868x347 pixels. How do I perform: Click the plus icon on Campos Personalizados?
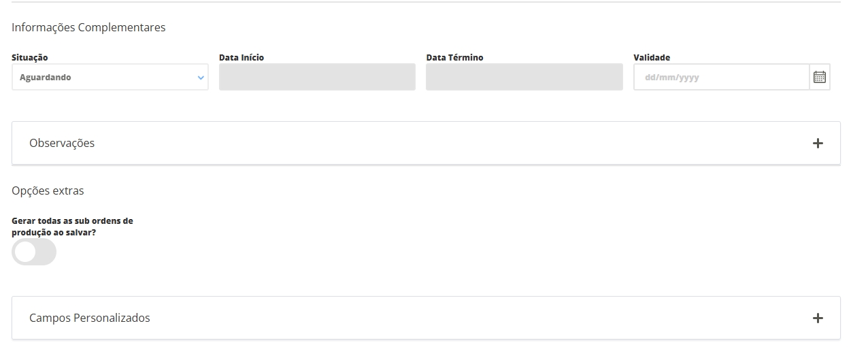coord(818,318)
